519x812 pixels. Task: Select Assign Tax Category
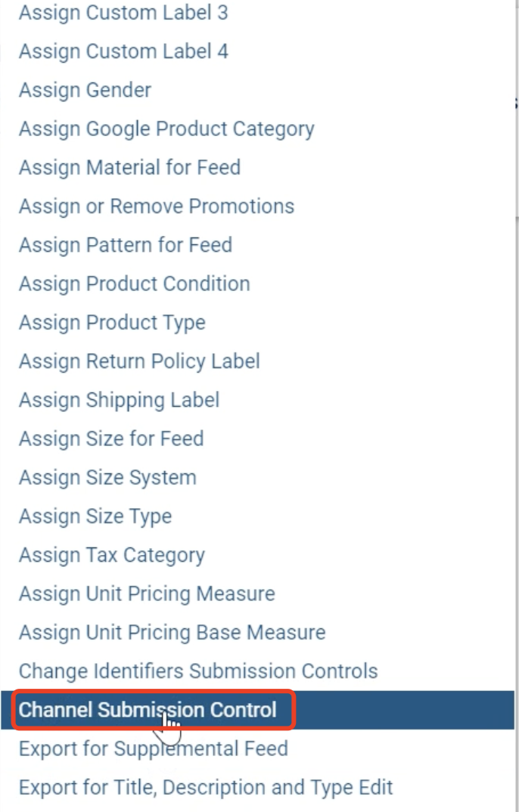[112, 555]
